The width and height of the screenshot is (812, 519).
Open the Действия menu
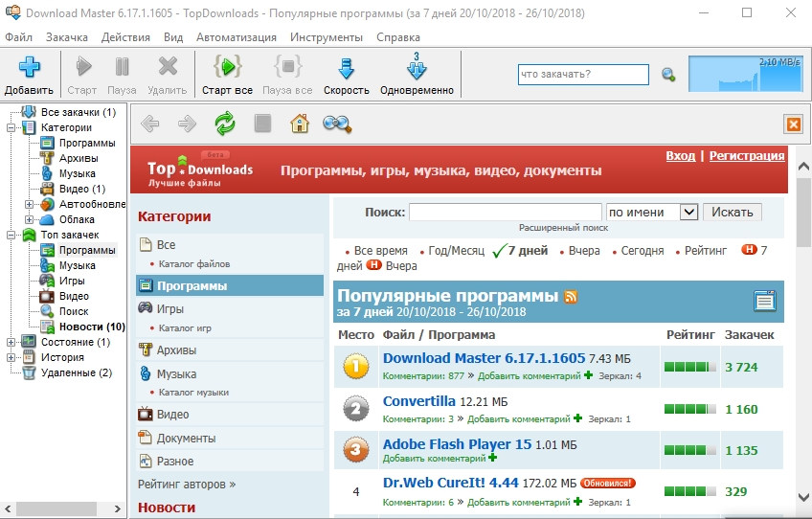point(125,37)
